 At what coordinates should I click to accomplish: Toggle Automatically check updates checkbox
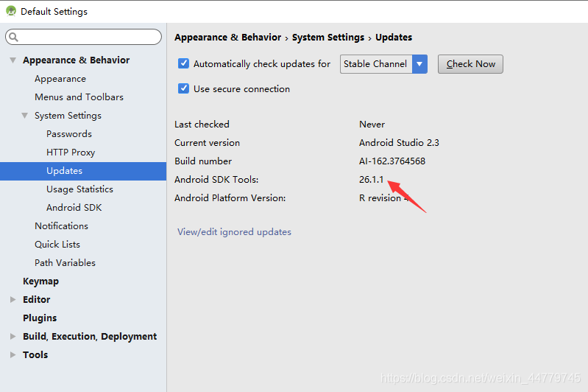click(183, 63)
